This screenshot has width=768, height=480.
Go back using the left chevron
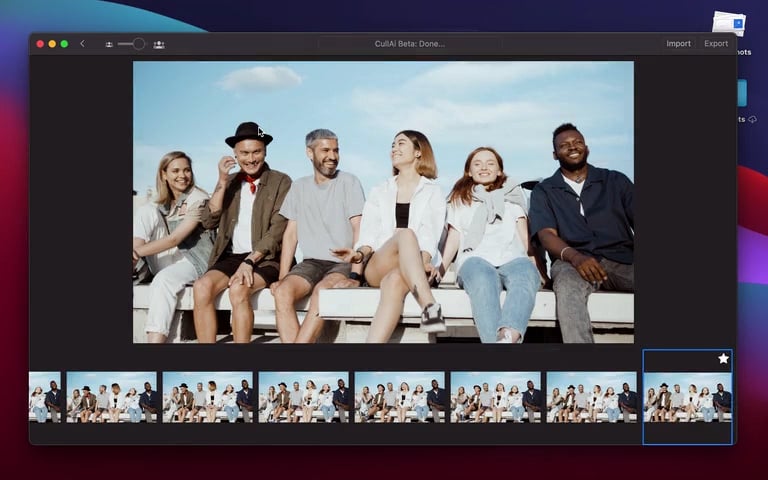pos(82,44)
